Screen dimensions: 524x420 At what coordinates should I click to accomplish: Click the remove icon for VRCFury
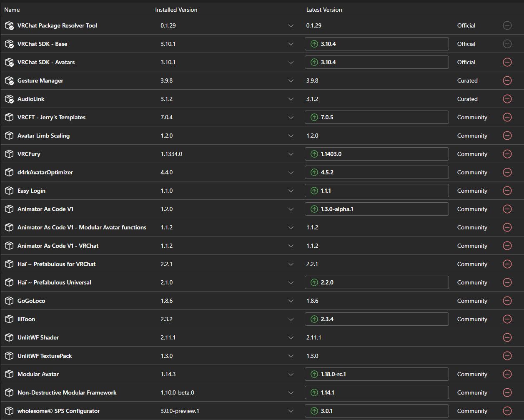pyautogui.click(x=507, y=154)
